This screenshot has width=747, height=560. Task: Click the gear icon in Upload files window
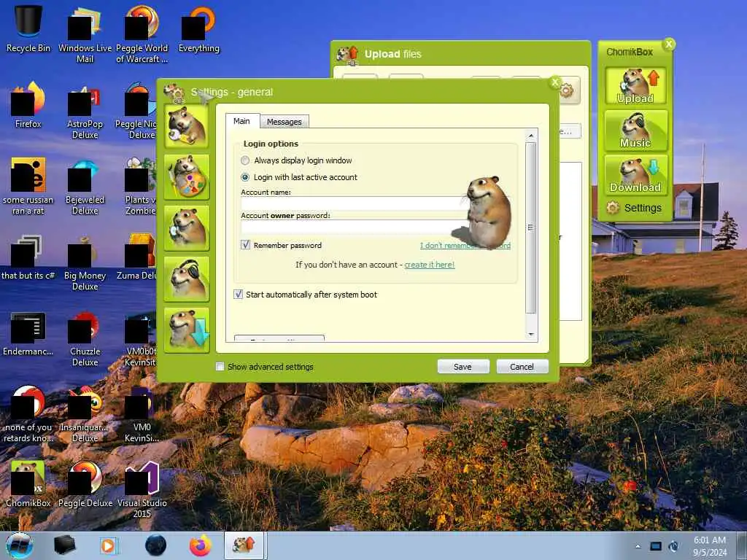point(567,90)
